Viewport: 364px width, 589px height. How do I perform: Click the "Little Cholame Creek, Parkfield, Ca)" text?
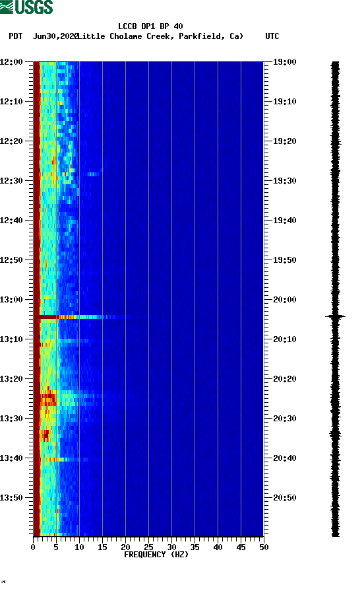click(x=161, y=36)
